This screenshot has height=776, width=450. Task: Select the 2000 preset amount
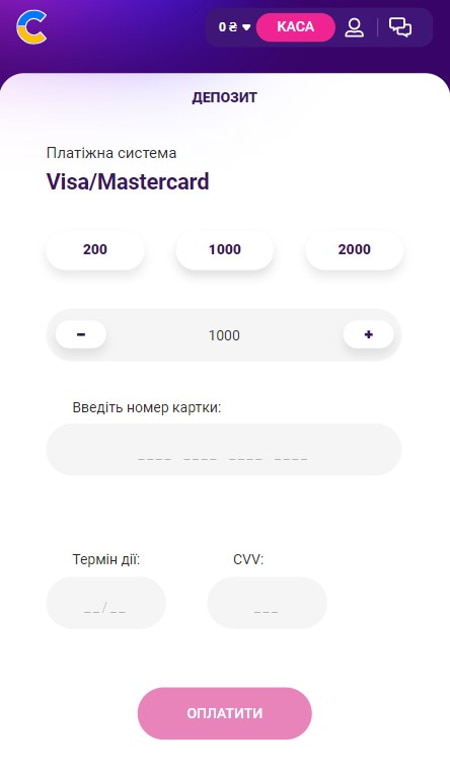coord(354,249)
